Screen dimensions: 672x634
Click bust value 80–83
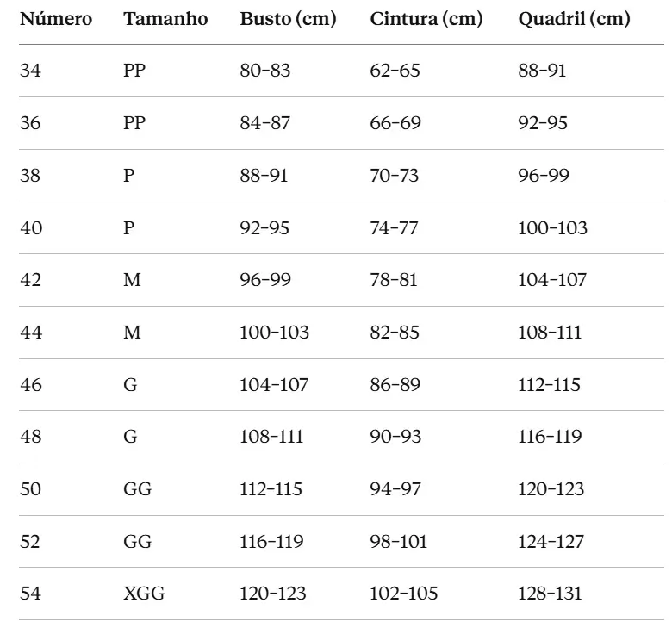[264, 71]
